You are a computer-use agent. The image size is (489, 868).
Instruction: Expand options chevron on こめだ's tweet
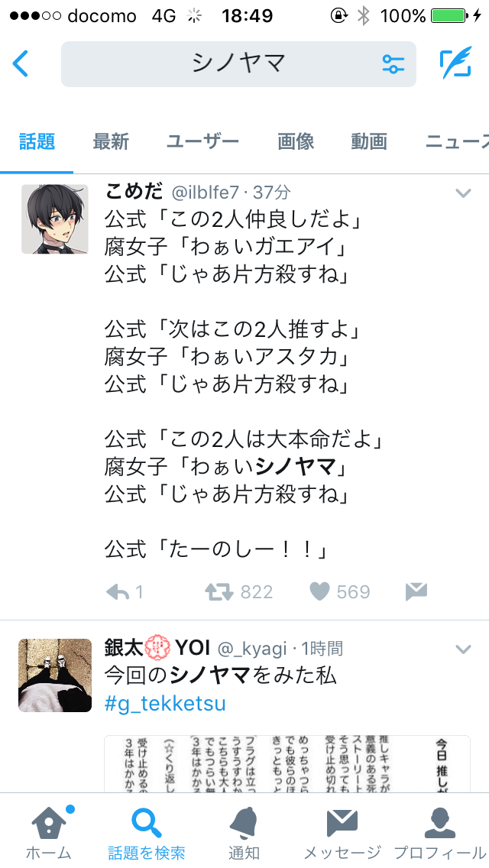463,193
